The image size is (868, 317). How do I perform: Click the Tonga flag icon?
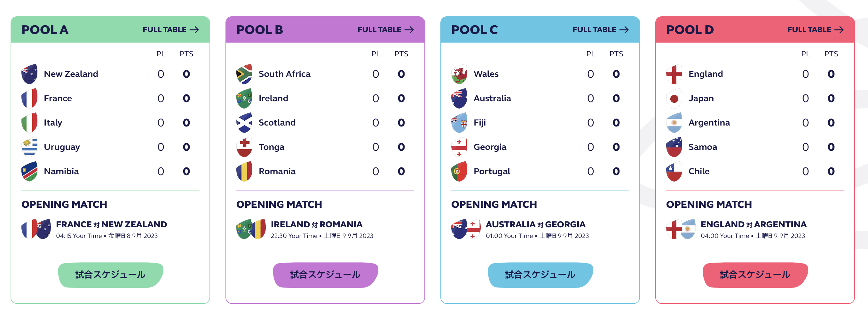(x=244, y=147)
